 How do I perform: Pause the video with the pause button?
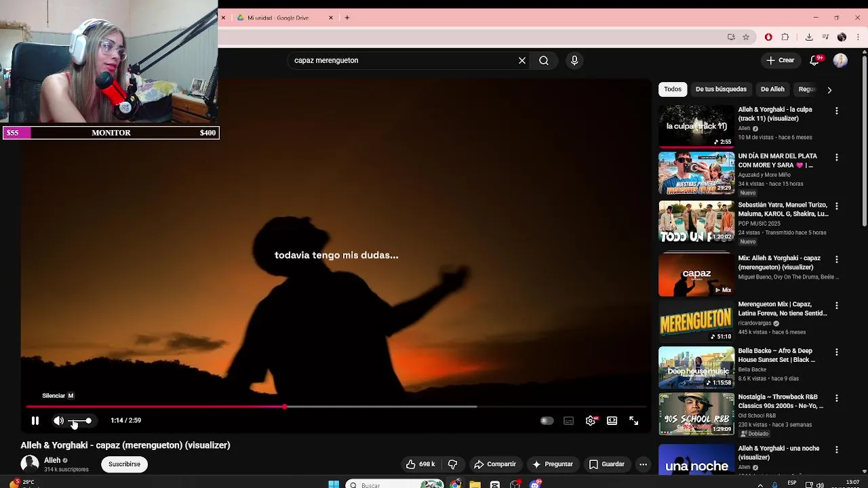pyautogui.click(x=35, y=421)
